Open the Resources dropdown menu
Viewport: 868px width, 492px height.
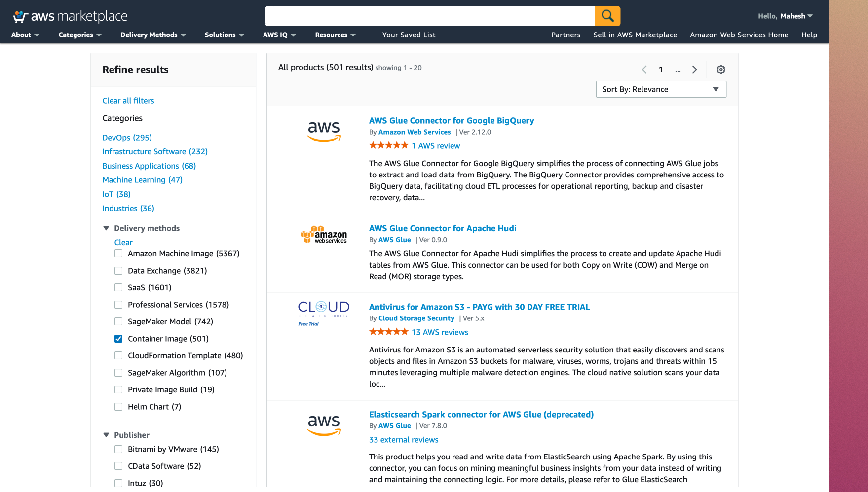(336, 35)
